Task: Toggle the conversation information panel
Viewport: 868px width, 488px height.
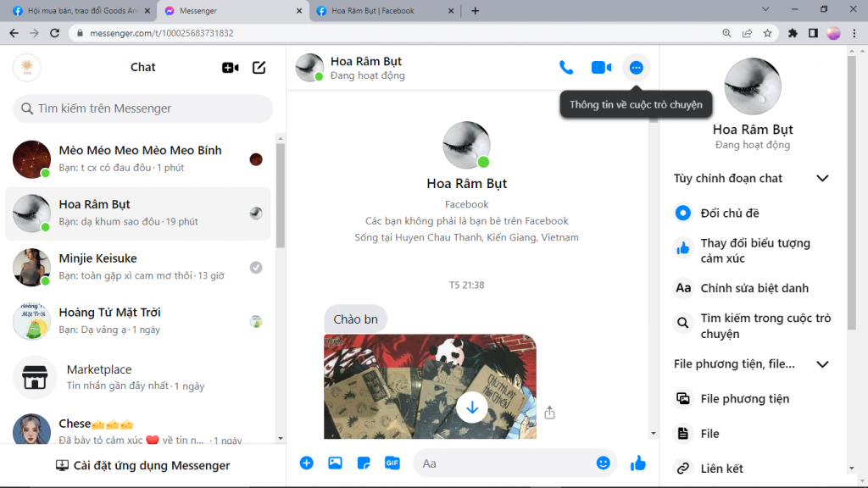Action: click(x=637, y=68)
